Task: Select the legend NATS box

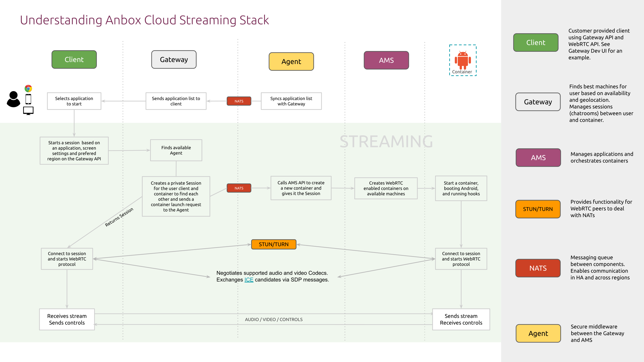Action: click(538, 268)
